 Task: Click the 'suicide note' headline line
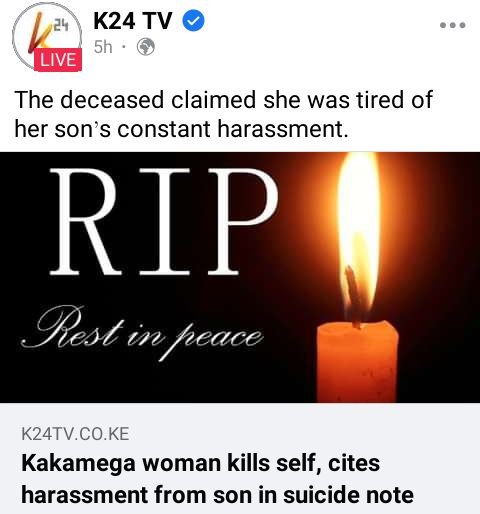point(217,495)
